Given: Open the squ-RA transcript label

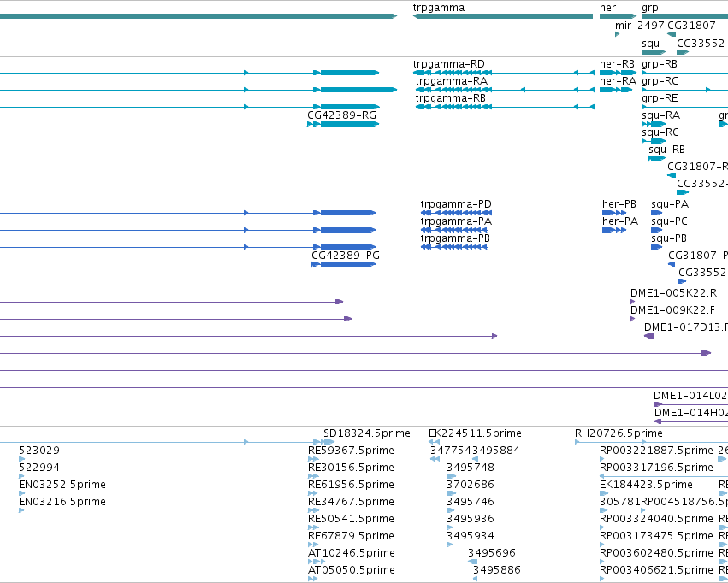Looking at the screenshot, I should 660,115.
